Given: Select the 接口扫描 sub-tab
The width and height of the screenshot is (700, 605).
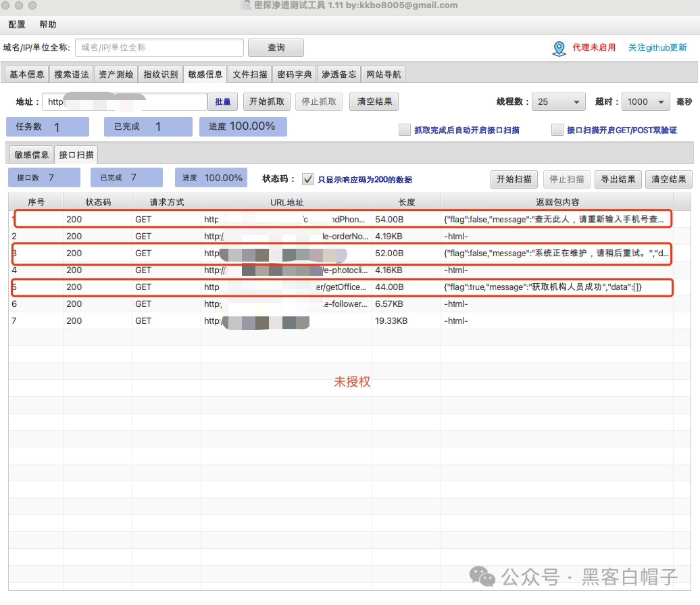Looking at the screenshot, I should (76, 155).
